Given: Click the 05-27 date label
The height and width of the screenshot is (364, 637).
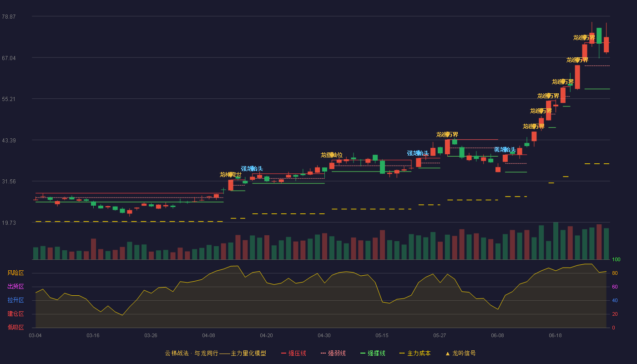Looking at the screenshot, I should [x=440, y=335].
